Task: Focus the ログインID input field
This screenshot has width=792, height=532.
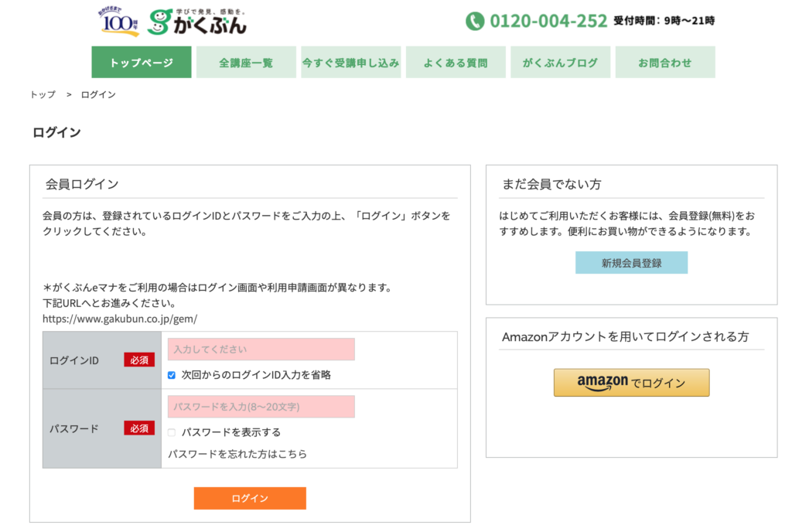Action: click(x=261, y=350)
